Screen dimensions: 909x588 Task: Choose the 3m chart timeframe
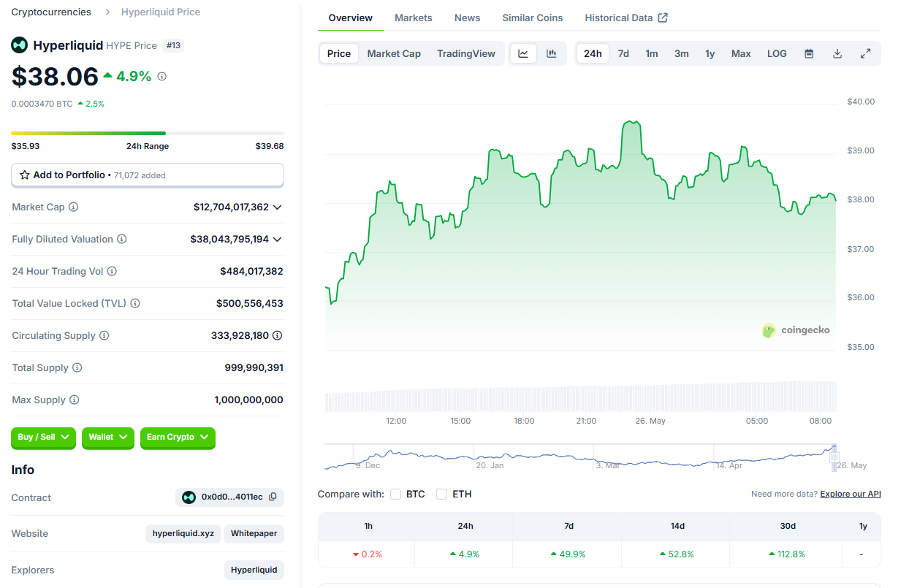[682, 53]
